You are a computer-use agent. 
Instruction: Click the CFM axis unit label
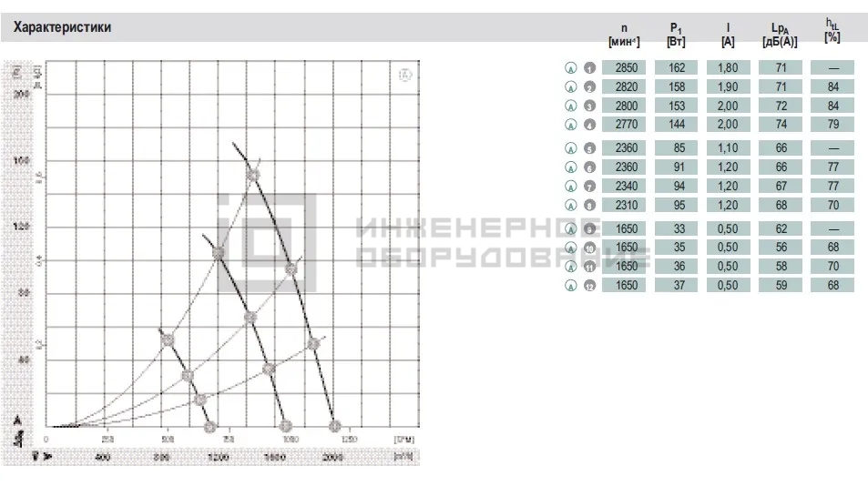click(404, 440)
